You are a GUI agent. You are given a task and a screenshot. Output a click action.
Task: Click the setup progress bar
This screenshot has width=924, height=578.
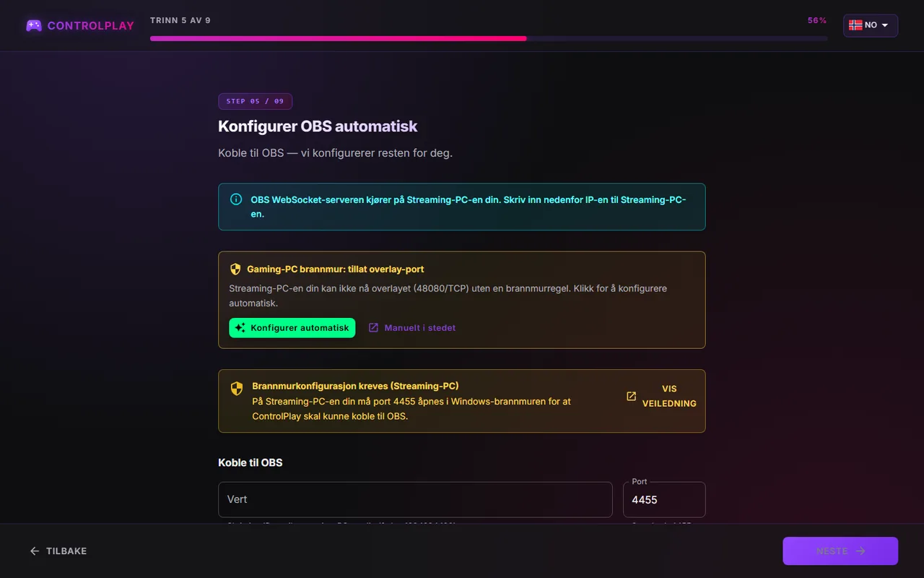coord(489,38)
